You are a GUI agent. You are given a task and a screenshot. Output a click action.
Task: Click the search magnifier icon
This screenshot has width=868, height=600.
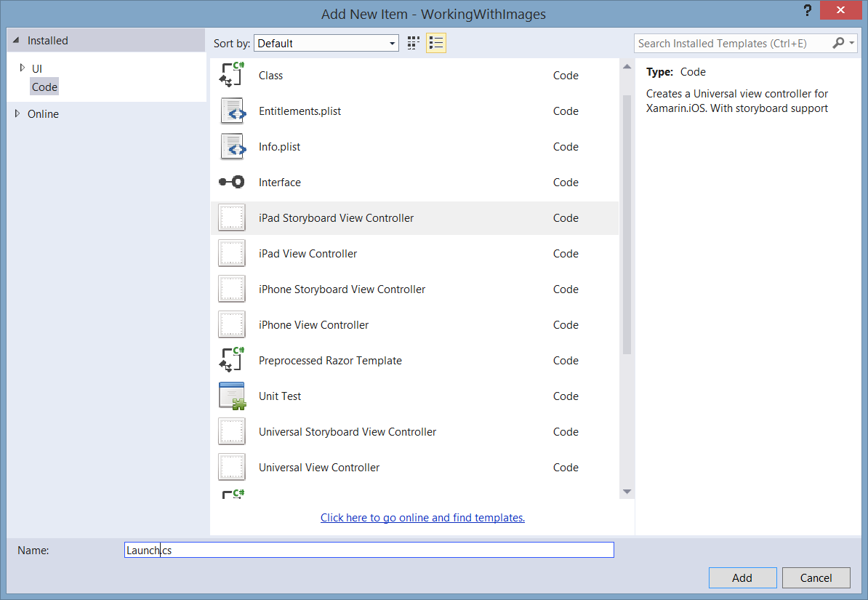[x=838, y=44]
